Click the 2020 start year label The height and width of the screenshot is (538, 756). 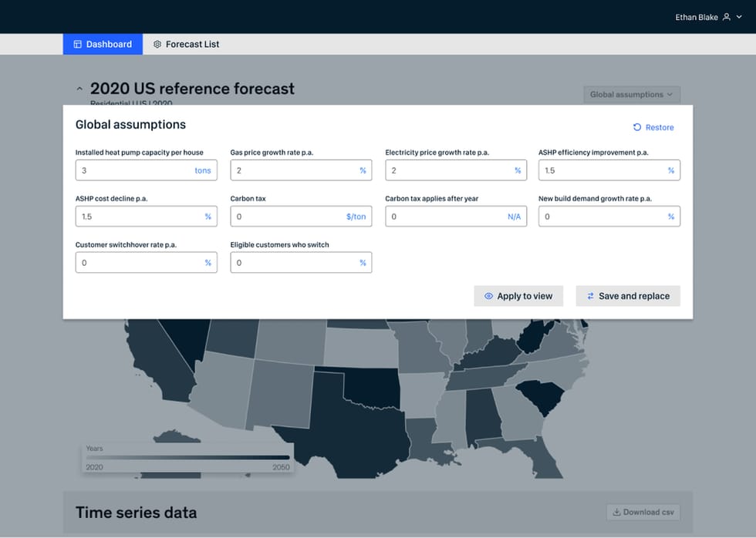click(94, 467)
